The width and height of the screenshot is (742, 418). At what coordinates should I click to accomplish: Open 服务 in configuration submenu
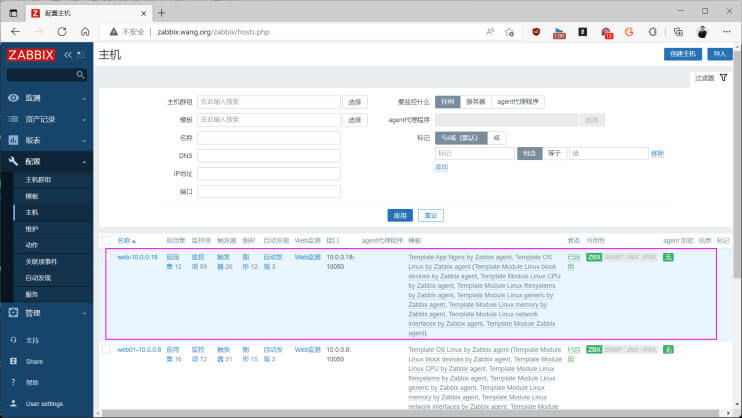pyautogui.click(x=32, y=294)
